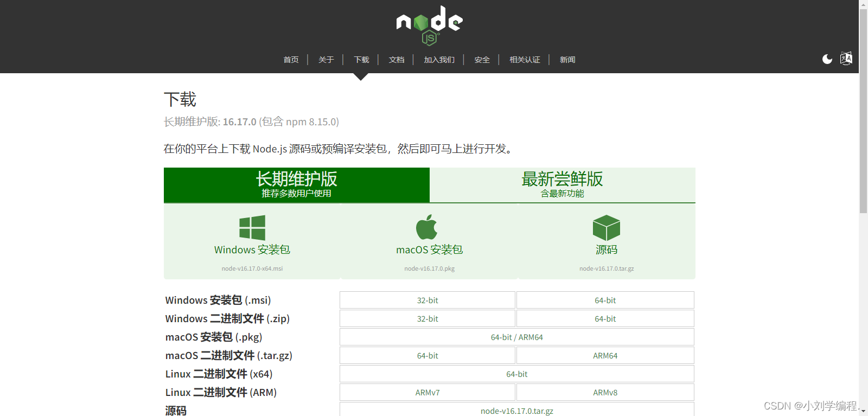Click node-v16.17.0.pkg file name

(430, 268)
